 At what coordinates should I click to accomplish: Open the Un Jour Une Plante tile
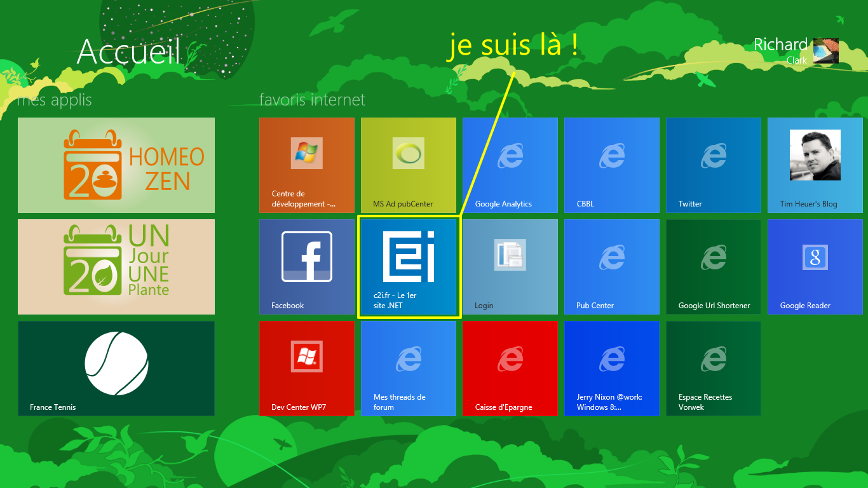(x=116, y=267)
